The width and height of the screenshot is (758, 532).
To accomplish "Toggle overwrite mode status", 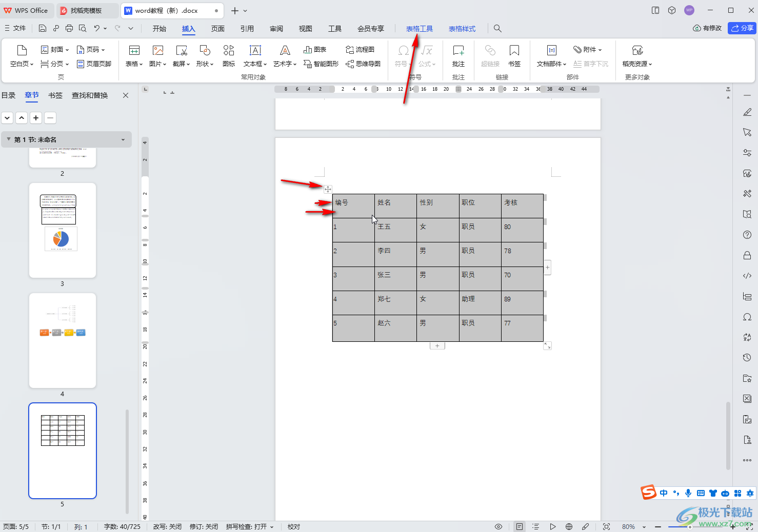I will point(167,527).
